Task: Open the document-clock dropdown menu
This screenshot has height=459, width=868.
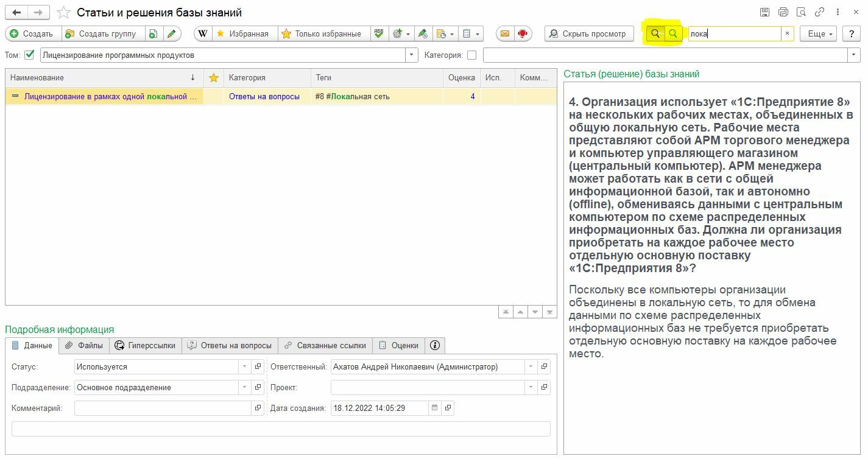Action: (x=445, y=33)
